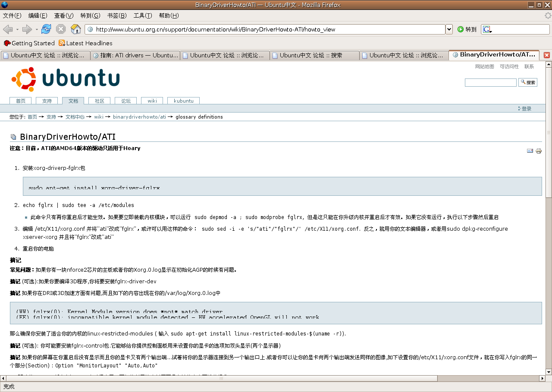552x392 pixels.
Task: Select the 社区 site tab
Action: (100, 101)
